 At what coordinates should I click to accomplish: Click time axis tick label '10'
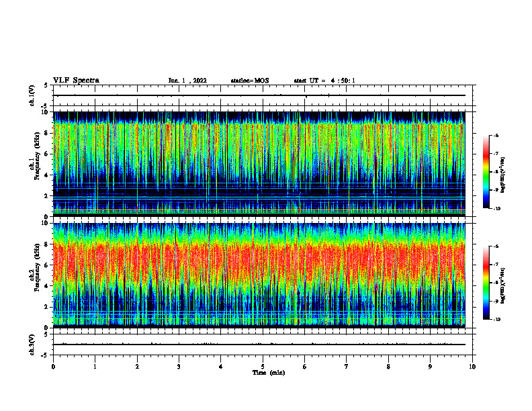472,367
